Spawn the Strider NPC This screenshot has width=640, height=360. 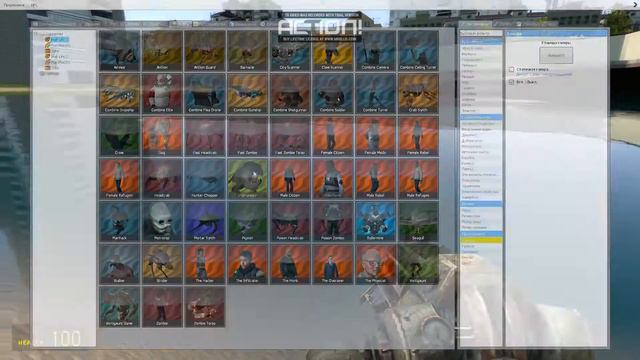tap(162, 264)
